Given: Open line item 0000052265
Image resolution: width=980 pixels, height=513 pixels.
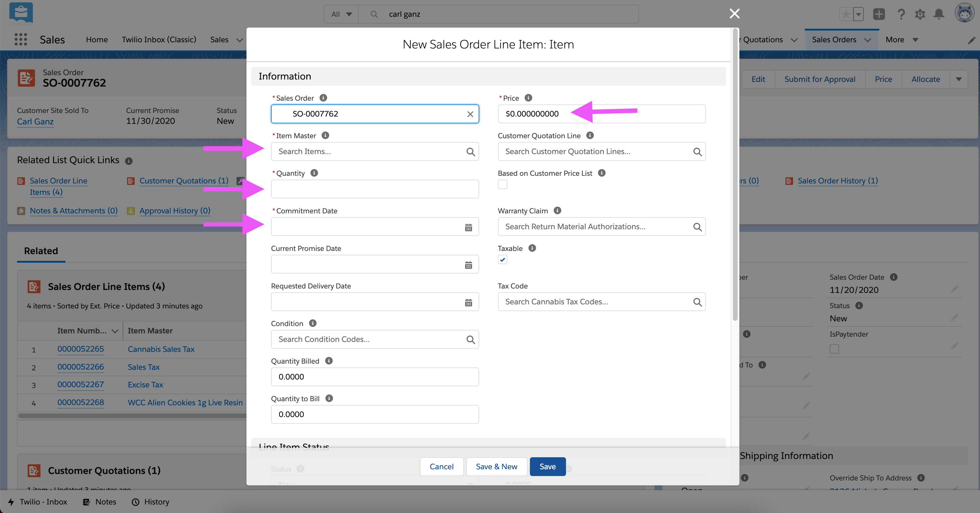Looking at the screenshot, I should point(81,349).
